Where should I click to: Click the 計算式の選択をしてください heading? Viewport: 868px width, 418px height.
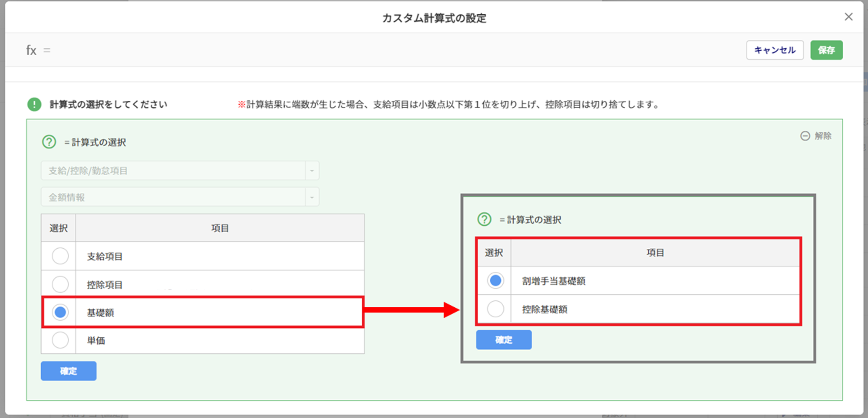click(x=108, y=104)
